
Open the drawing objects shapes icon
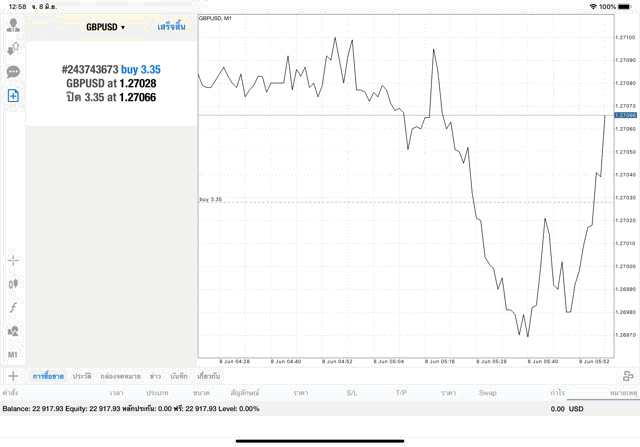[x=13, y=331]
